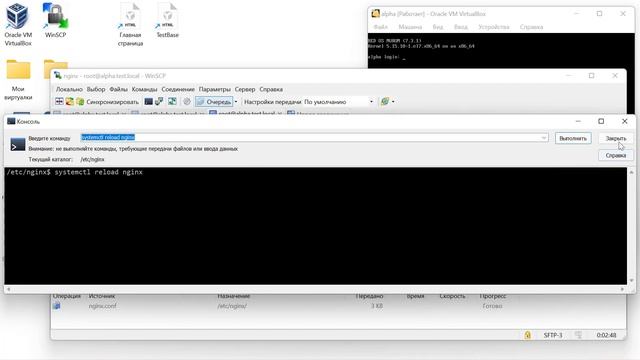Open the Вид menu in the VirtualBox window

(438, 27)
